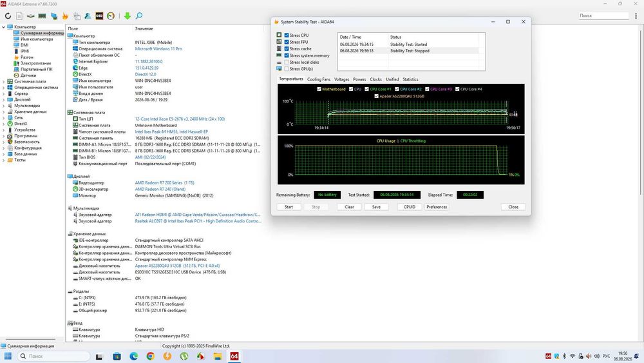644x363 pixels.
Task: Expand the Мультимедиа tree node
Action: 3,106
